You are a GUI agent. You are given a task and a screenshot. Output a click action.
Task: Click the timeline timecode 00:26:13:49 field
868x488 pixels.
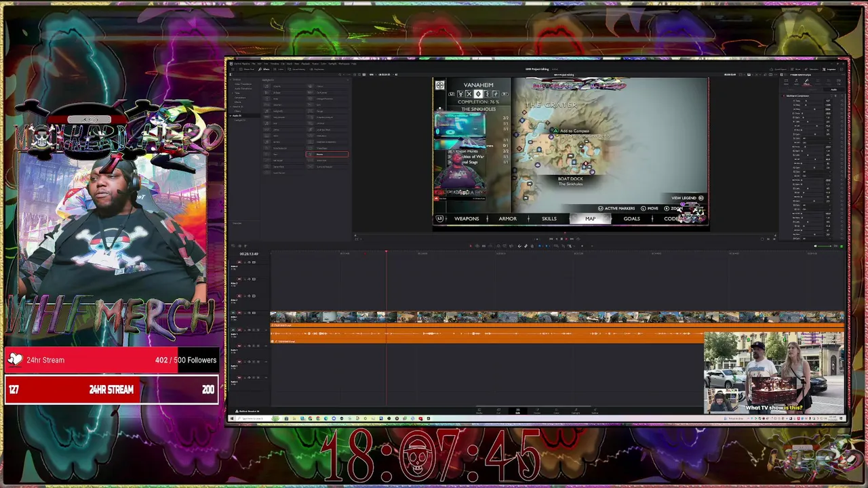pyautogui.click(x=249, y=253)
